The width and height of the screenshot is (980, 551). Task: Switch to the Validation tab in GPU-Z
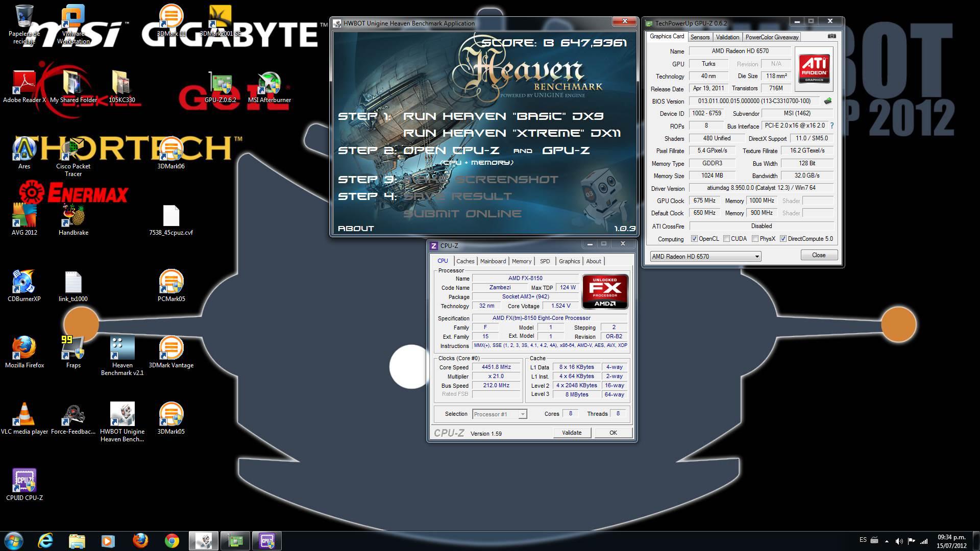(727, 37)
